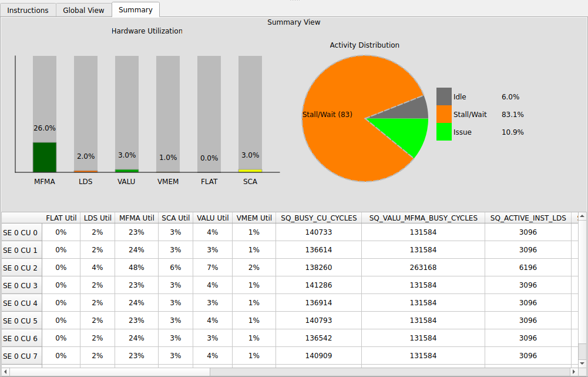
Task: Click the VALU utilization bar
Action: coord(126,170)
